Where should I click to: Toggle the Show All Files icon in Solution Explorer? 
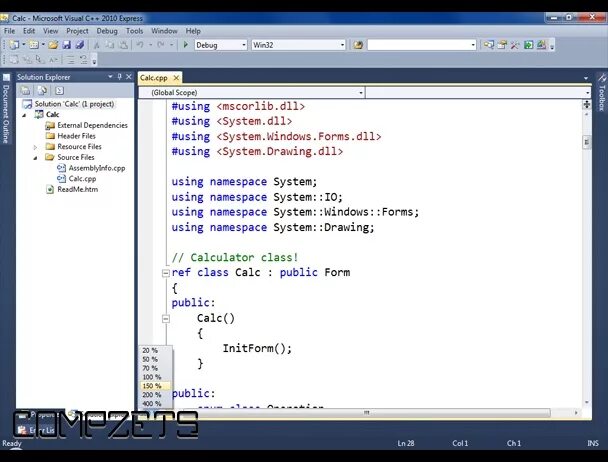coord(42,91)
